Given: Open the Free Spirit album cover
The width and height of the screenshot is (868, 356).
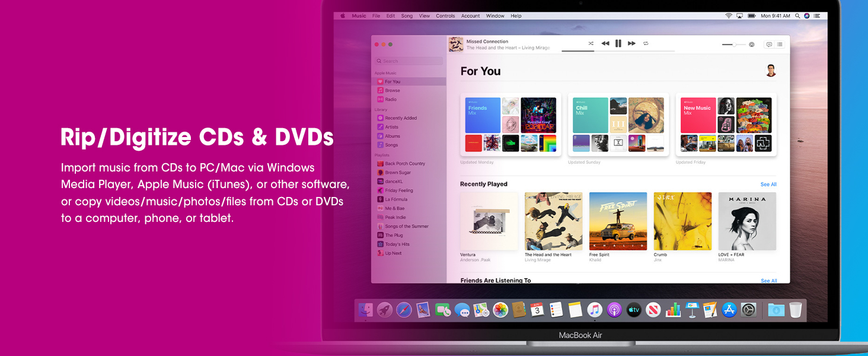Looking at the screenshot, I should [x=618, y=221].
